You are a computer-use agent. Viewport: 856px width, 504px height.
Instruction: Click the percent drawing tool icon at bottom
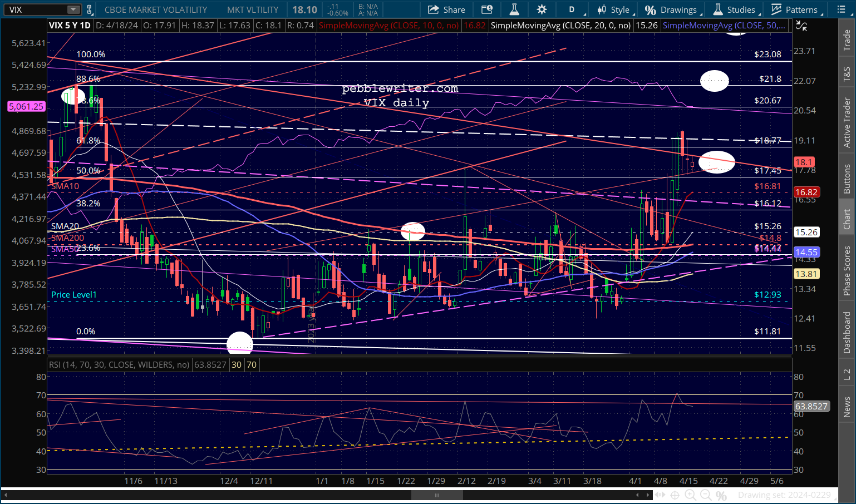tap(721, 495)
